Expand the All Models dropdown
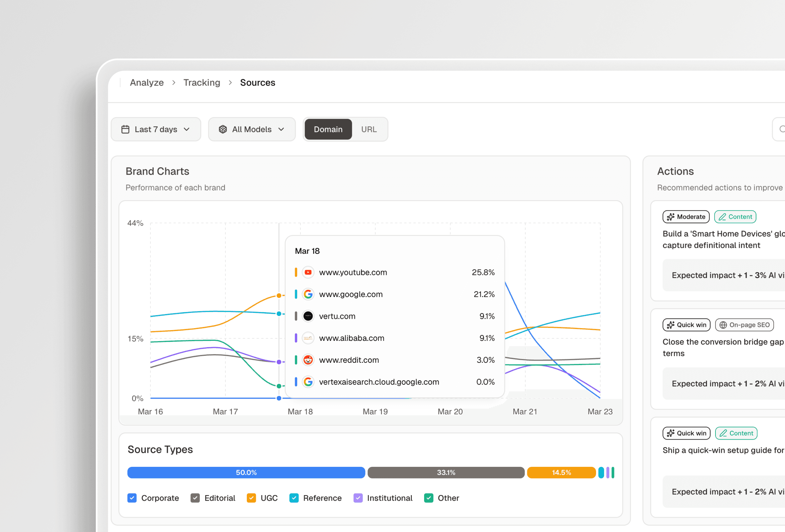The height and width of the screenshot is (532, 785). pyautogui.click(x=252, y=129)
